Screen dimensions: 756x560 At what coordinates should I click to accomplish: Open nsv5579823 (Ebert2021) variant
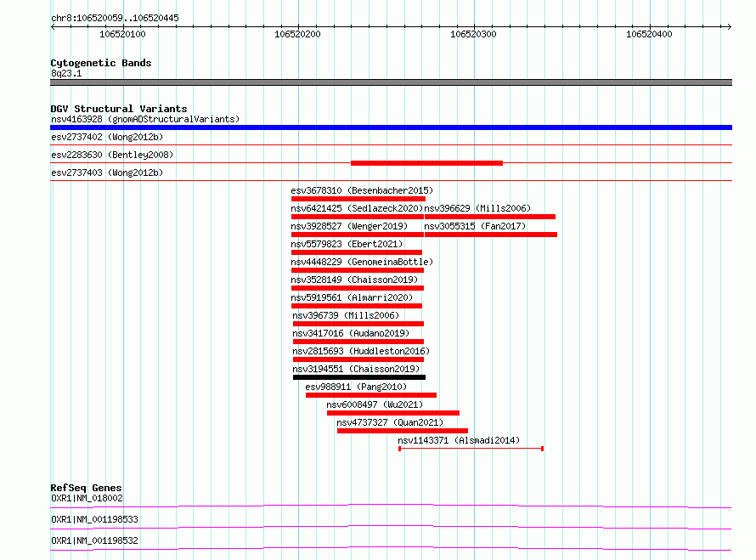(x=347, y=244)
